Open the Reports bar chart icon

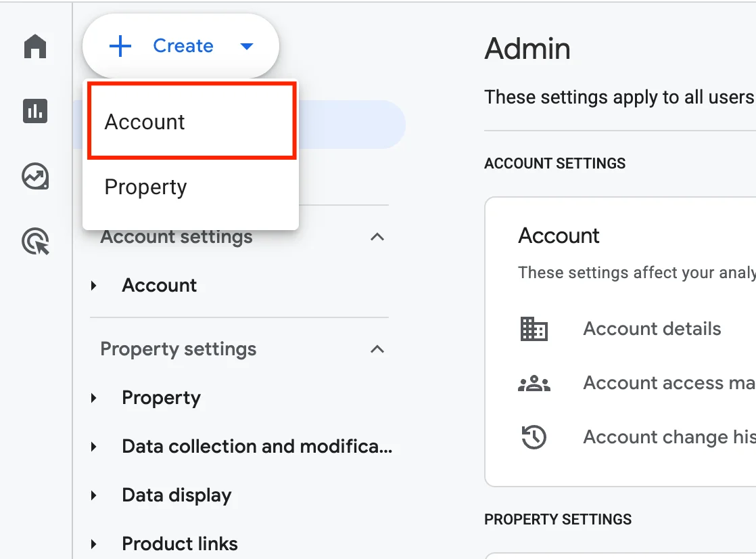35,111
